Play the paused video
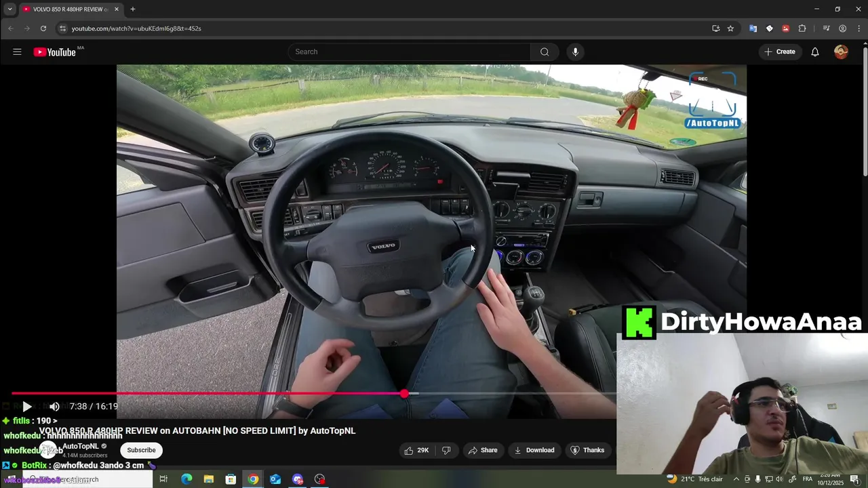 tap(26, 407)
